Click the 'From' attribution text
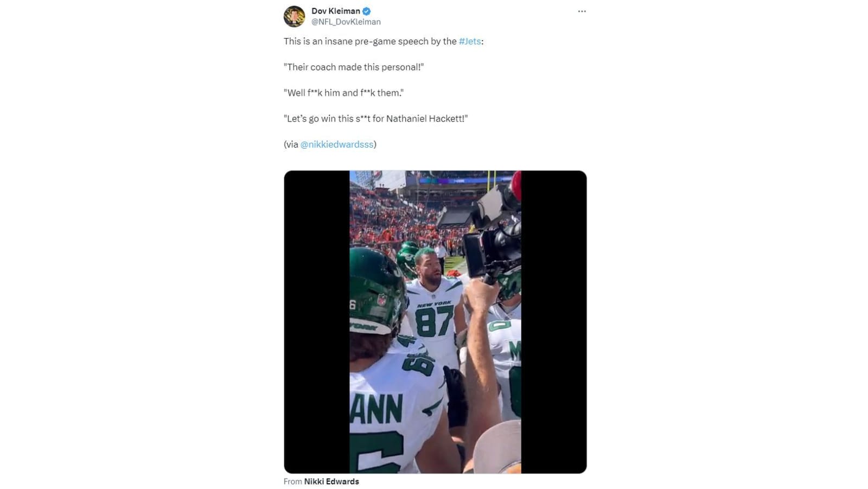This screenshot has width=868, height=489. click(293, 481)
